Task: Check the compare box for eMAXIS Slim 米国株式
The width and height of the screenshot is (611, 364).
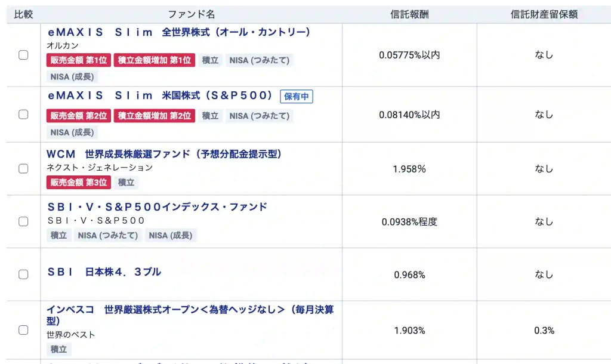Action: click(23, 115)
